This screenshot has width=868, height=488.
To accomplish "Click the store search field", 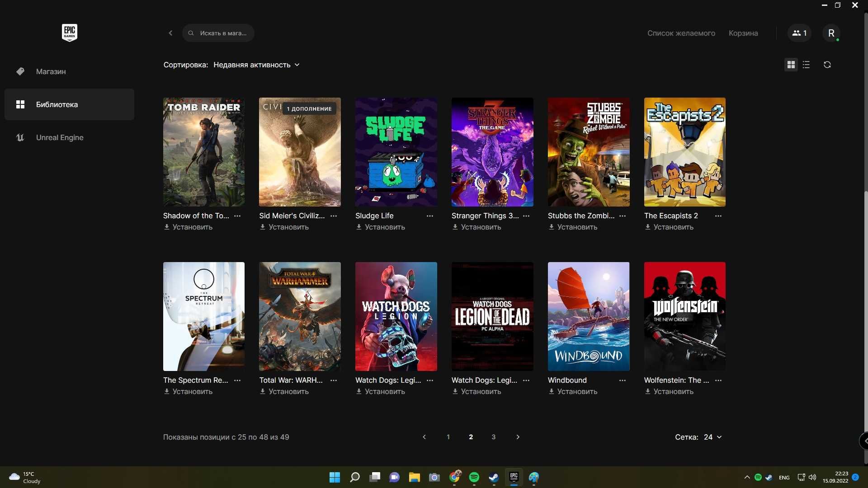I will (x=218, y=33).
